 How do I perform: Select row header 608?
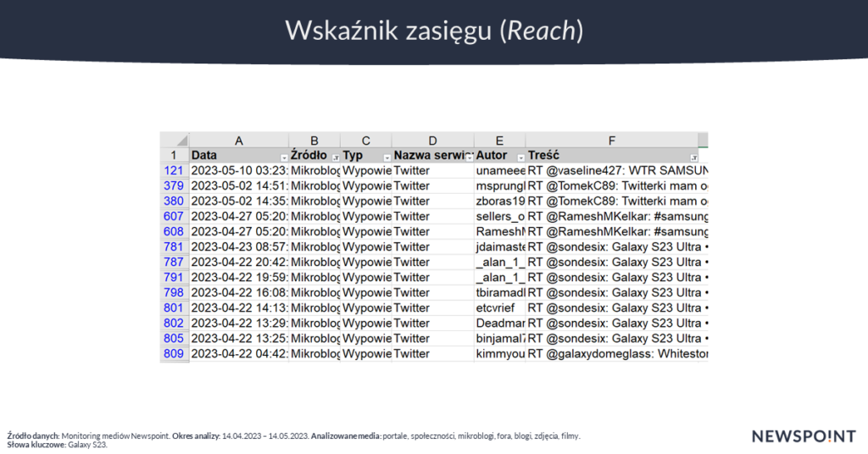[175, 231]
